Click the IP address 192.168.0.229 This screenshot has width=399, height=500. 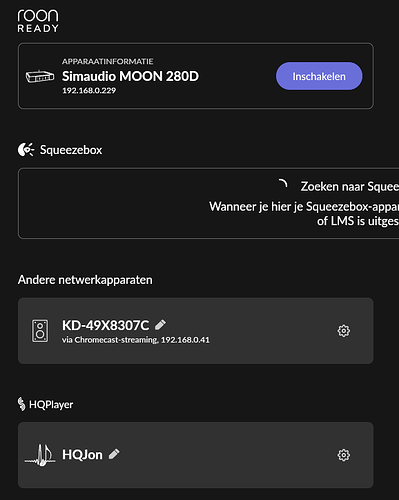click(89, 90)
